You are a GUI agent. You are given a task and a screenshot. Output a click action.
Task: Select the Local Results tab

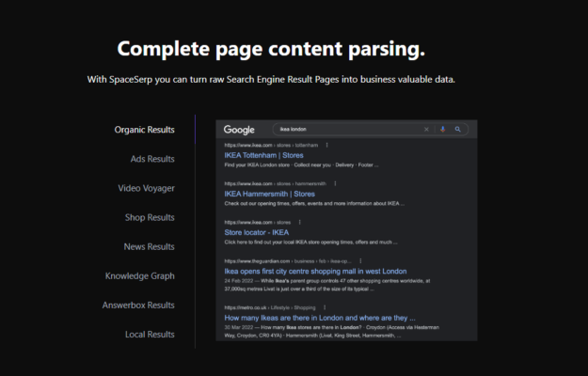[x=150, y=335]
